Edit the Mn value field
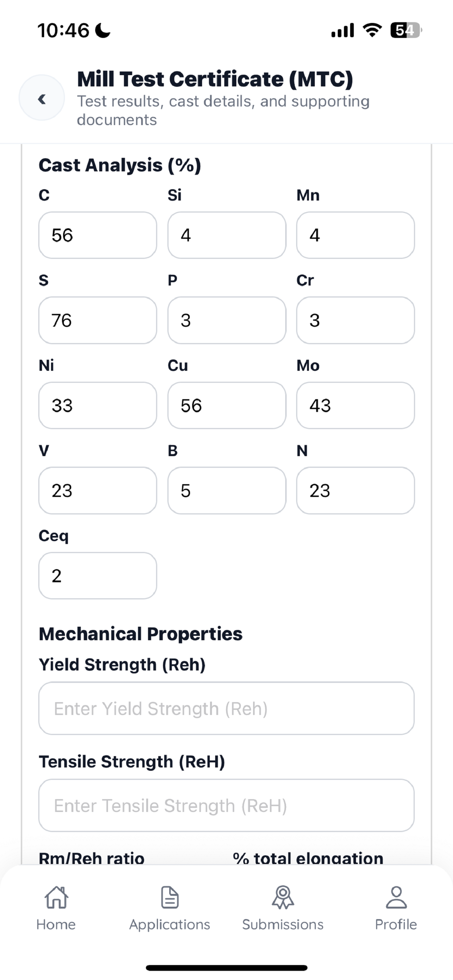Viewport: 453px width, 980px height. [x=356, y=235]
